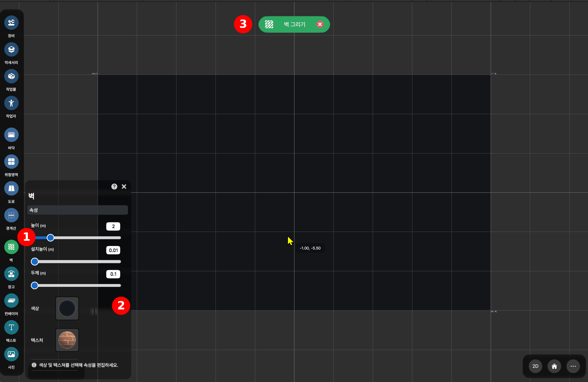The image size is (588, 382).
Task: Open the 장비 equipment tool
Action: pyautogui.click(x=11, y=23)
